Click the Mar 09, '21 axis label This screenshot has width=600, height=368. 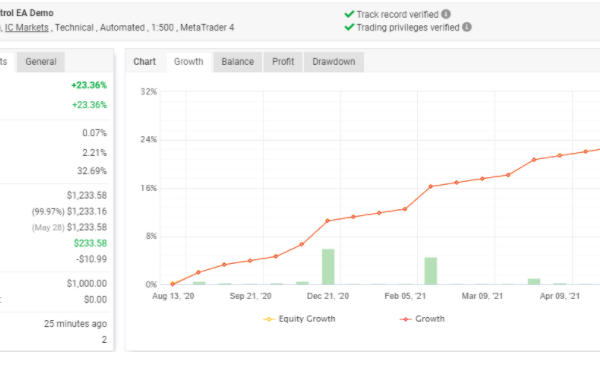click(482, 296)
